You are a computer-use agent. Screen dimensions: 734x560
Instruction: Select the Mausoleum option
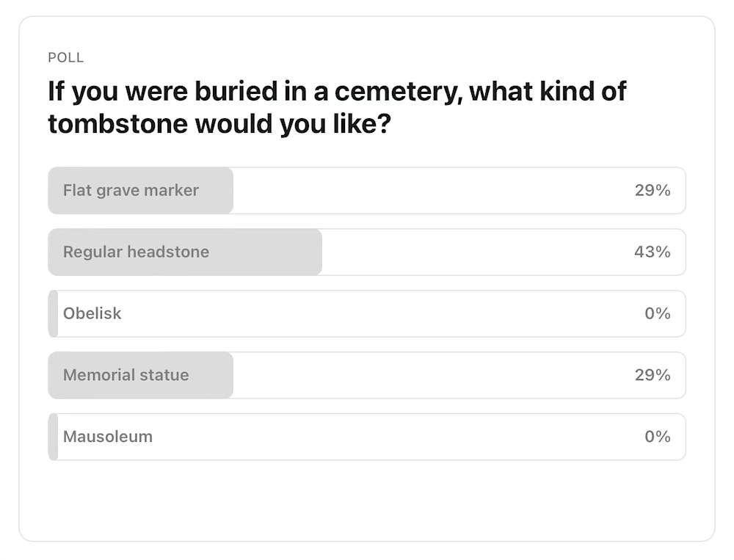click(366, 437)
